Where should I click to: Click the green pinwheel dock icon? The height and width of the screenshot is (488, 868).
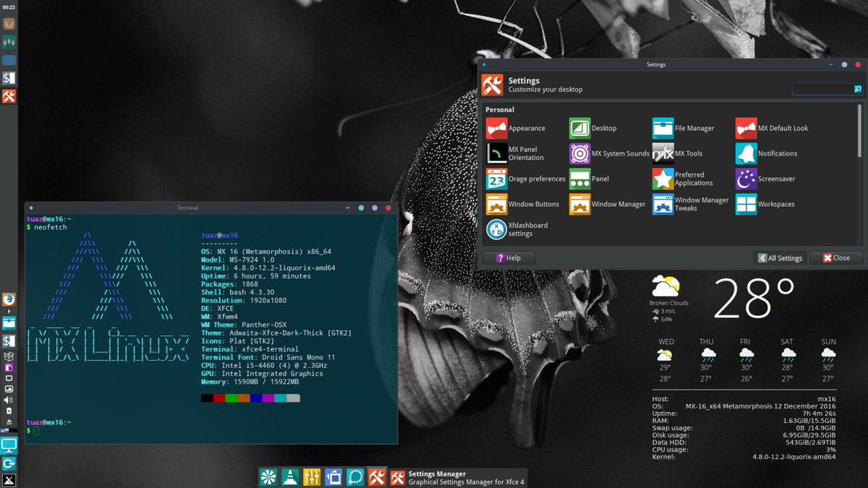point(268,477)
